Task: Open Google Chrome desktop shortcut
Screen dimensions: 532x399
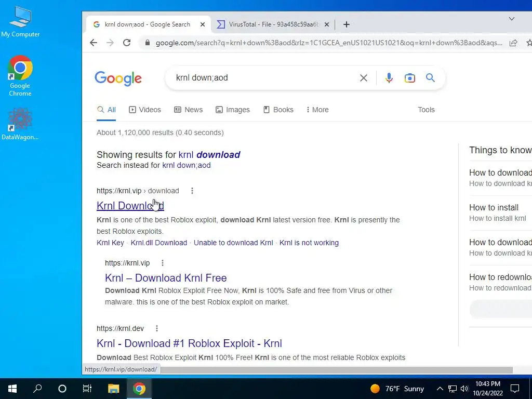Action: click(x=20, y=76)
